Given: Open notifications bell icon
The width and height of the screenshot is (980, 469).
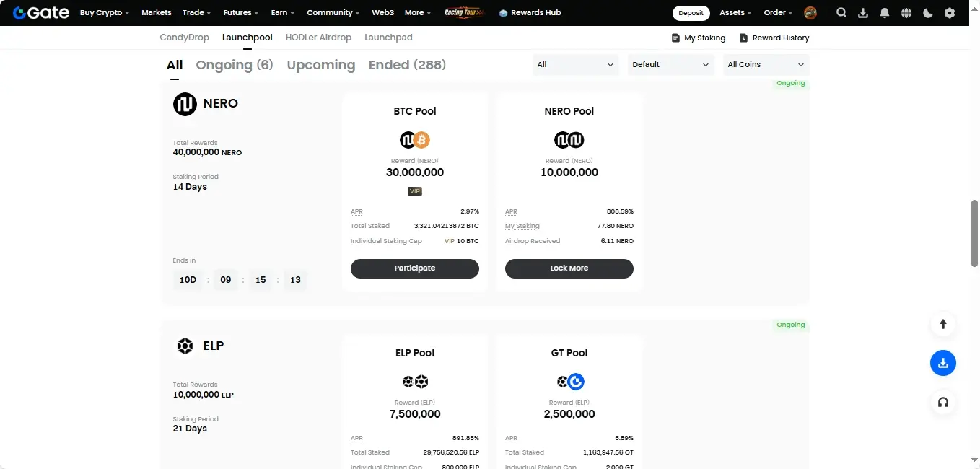Looking at the screenshot, I should coord(885,12).
